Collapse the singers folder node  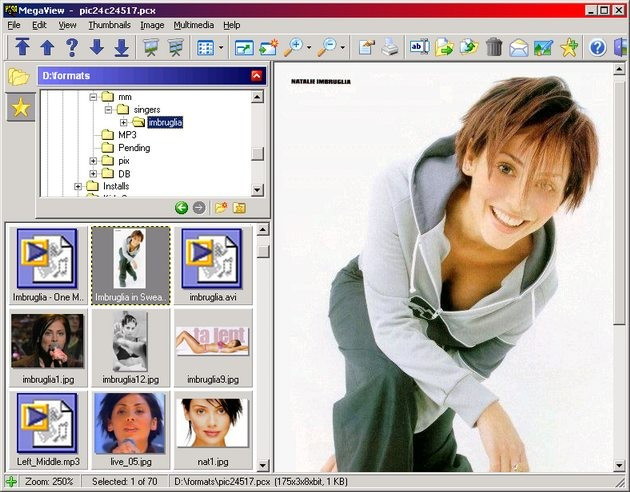[108, 110]
